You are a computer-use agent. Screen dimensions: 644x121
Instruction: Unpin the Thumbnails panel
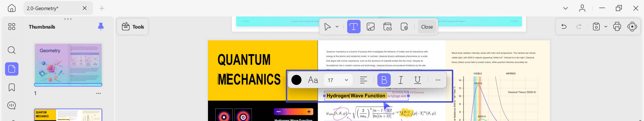pyautogui.click(x=101, y=27)
